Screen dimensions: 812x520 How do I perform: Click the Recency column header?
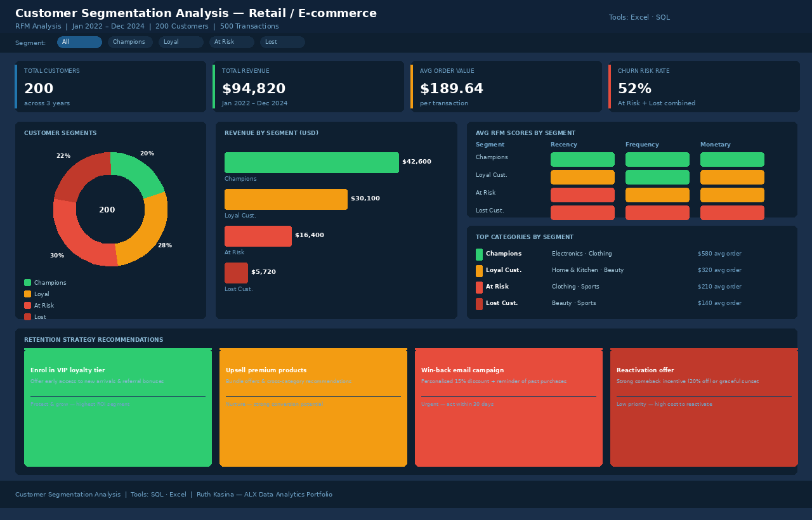(x=564, y=145)
